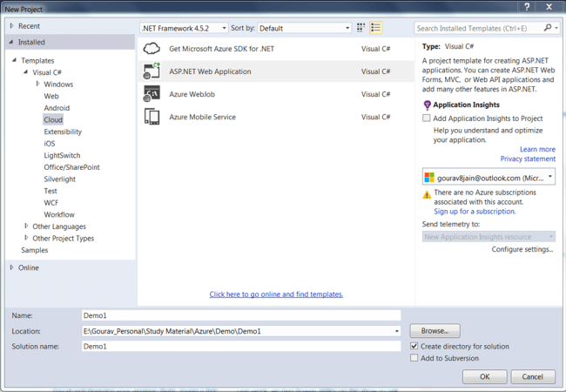Collapse the Templates tree node
Image resolution: width=566 pixels, height=392 pixels.
click(x=14, y=60)
